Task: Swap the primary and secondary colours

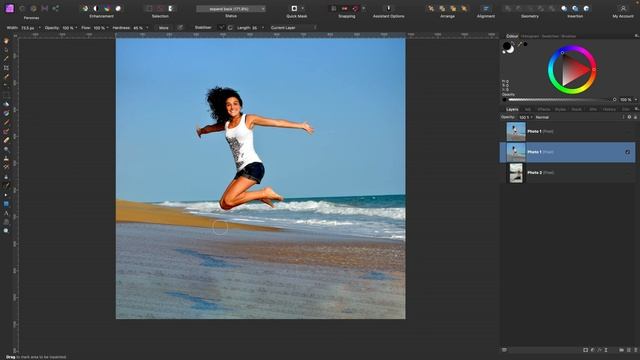Action: pos(513,43)
